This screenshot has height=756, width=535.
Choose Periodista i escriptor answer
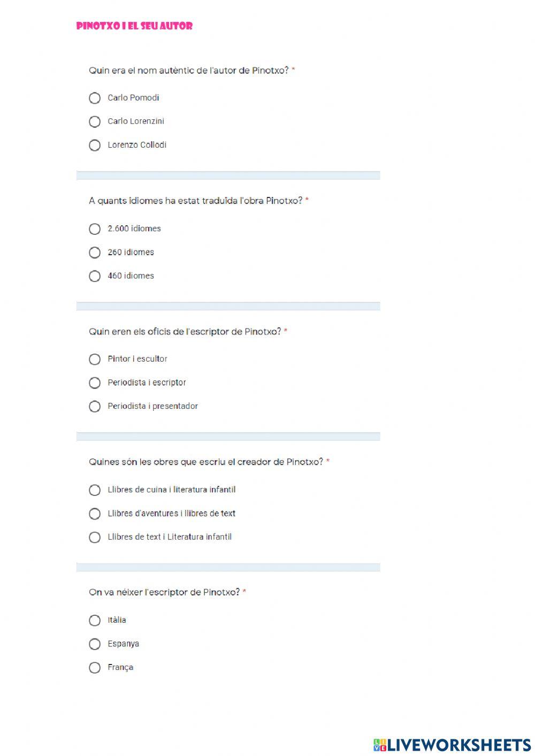coord(95,383)
